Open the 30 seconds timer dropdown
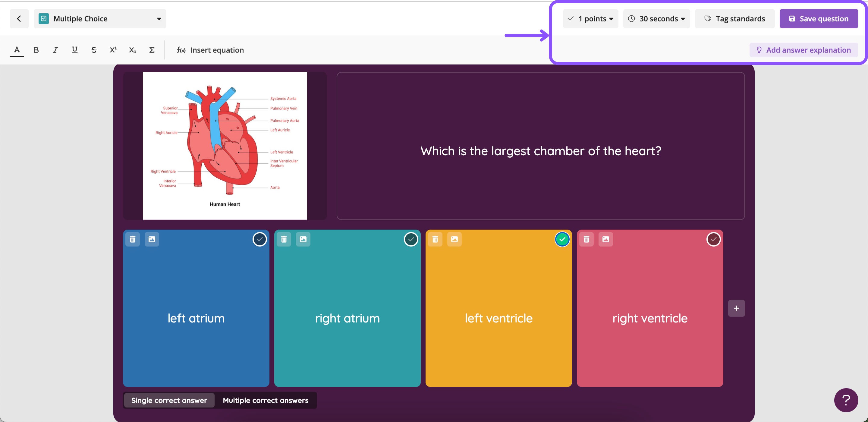 pos(656,19)
